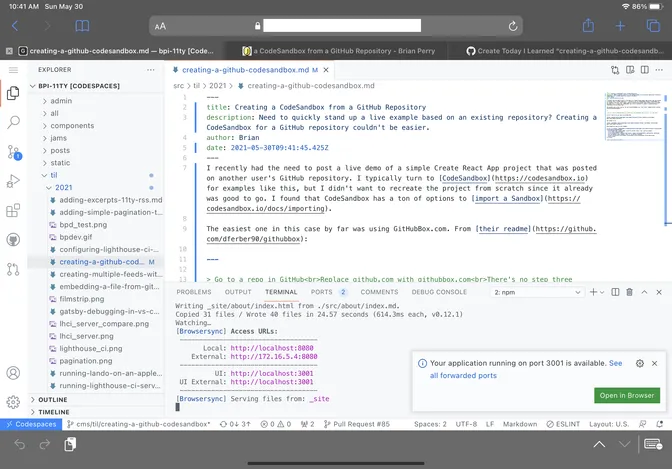Kill terminal with the trash icon
Viewport: 672px width, 469px height.
(x=630, y=292)
